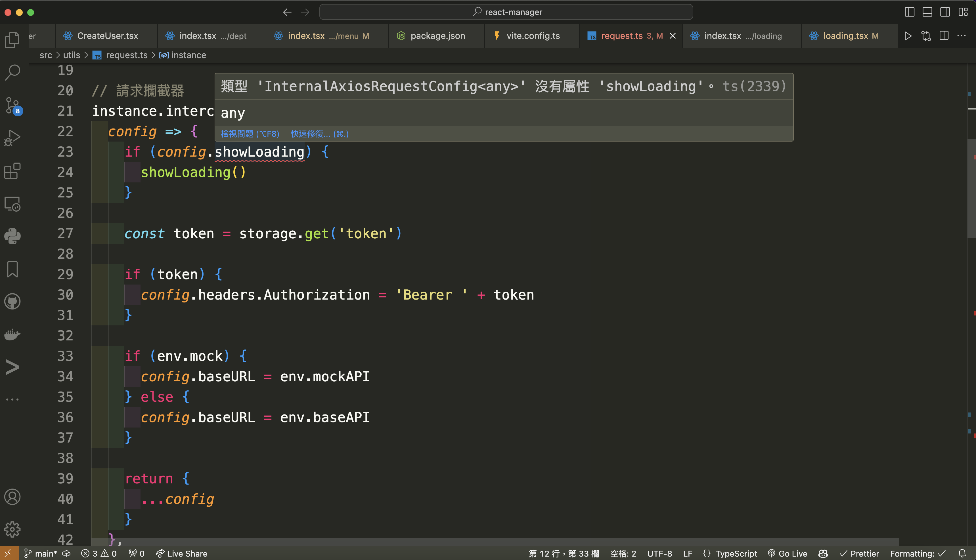Open Remote Explorer view
The image size is (976, 560).
12,204
